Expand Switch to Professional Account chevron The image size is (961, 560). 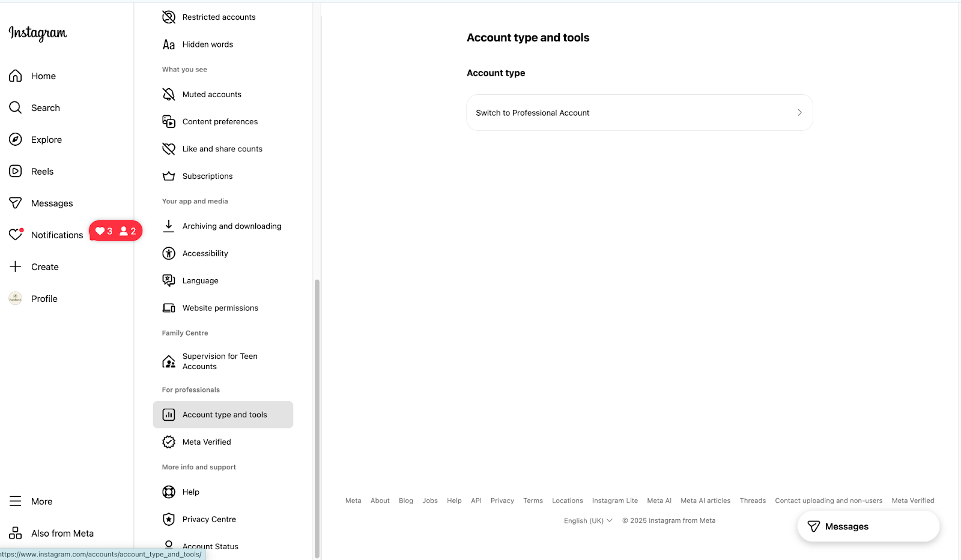(799, 112)
